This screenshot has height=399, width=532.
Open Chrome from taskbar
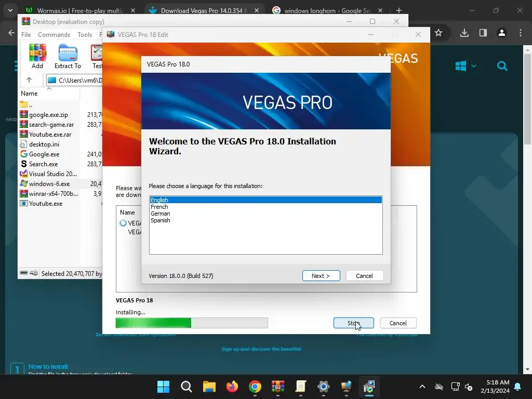[255, 387]
